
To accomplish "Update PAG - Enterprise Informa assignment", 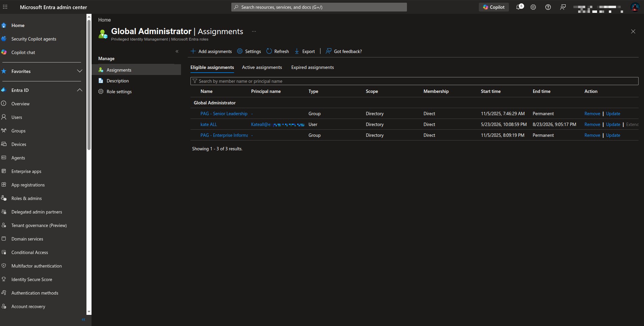I will point(613,135).
